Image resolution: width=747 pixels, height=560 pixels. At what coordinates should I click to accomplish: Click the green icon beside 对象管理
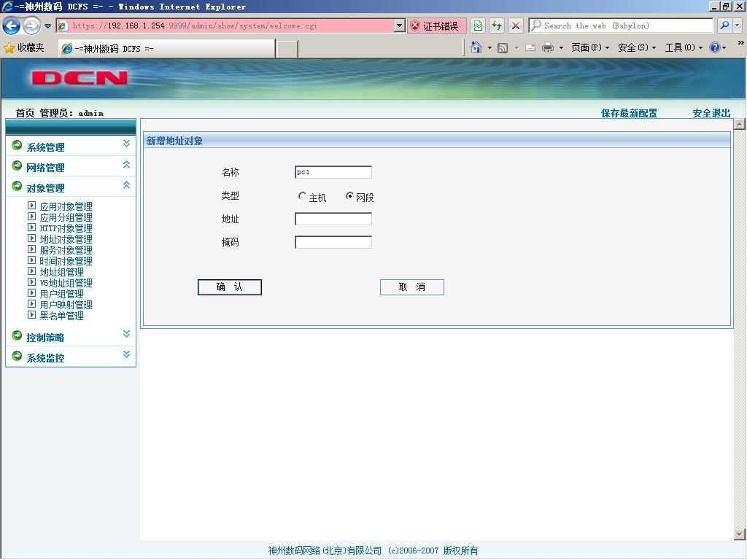tap(17, 186)
